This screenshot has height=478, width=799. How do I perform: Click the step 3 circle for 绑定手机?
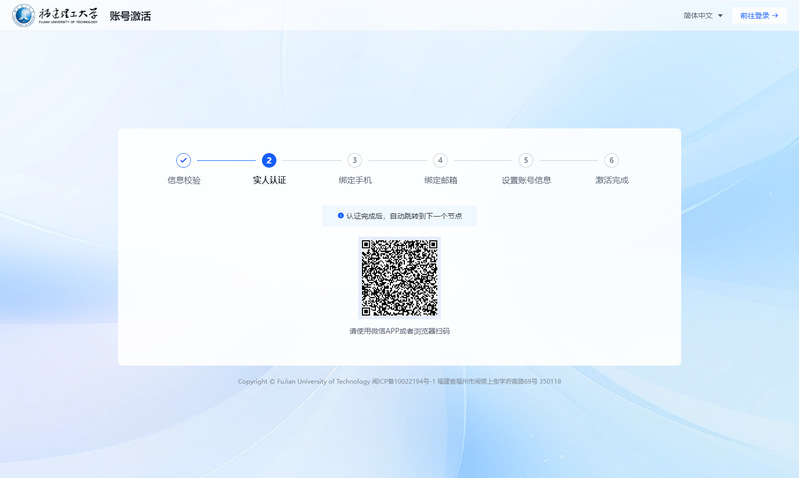tap(355, 160)
